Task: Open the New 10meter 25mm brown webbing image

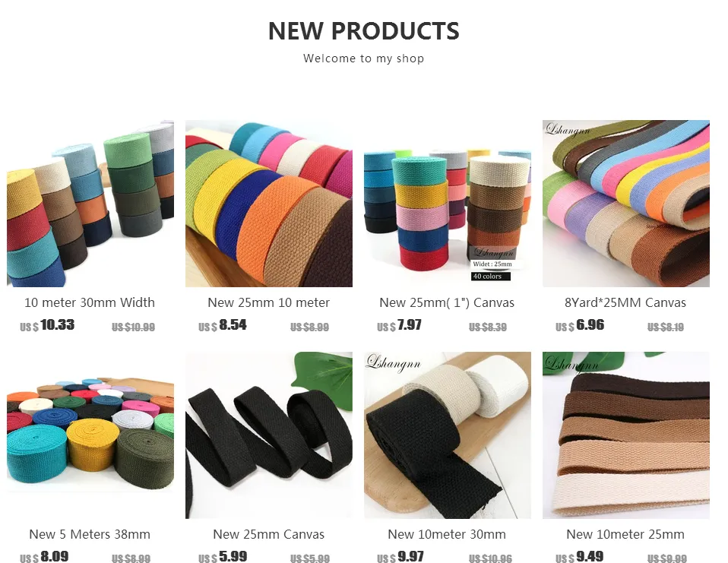Action: 626,435
